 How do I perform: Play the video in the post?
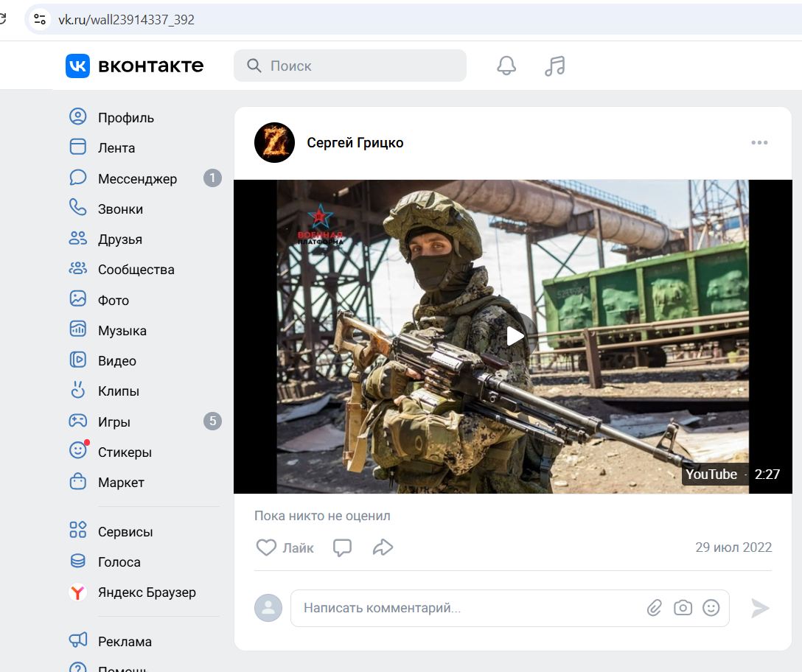click(515, 336)
